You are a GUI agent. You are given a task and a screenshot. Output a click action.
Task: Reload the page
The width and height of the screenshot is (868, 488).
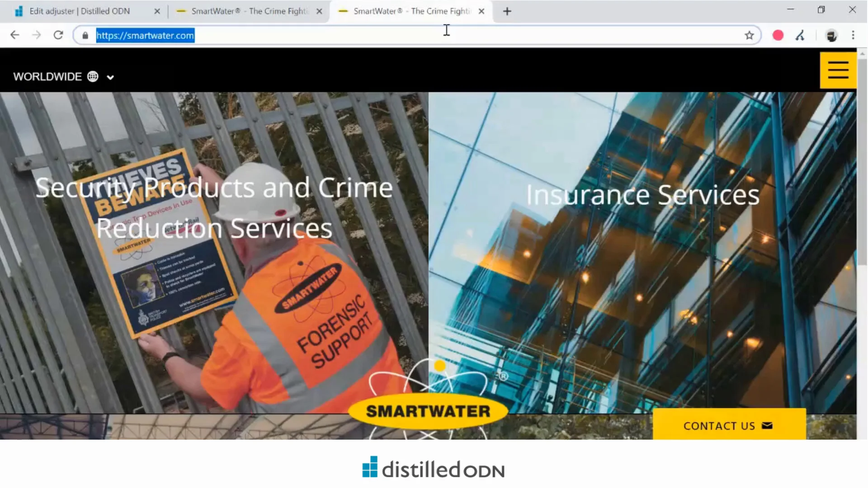coord(58,35)
